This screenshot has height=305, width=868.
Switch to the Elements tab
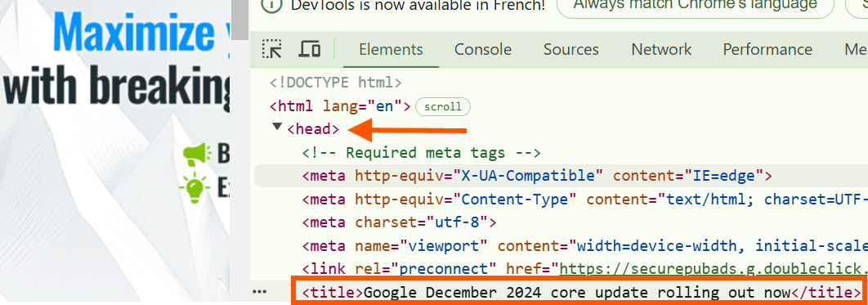tap(391, 49)
